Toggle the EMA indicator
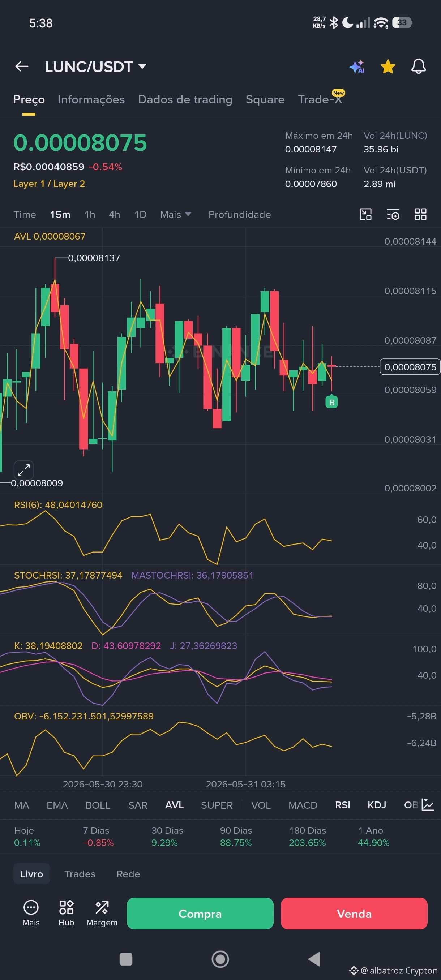 57,805
